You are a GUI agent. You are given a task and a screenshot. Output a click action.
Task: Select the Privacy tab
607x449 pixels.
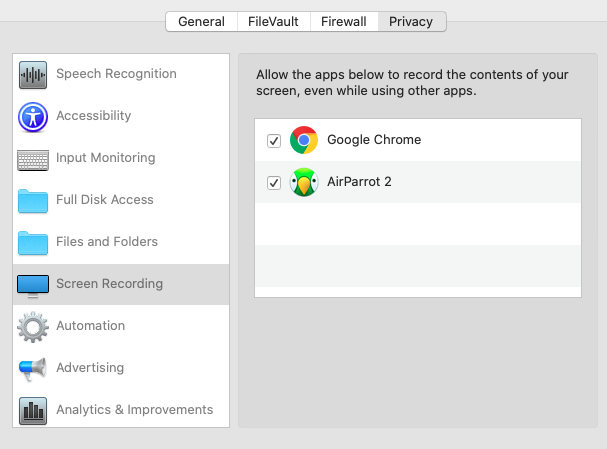412,21
